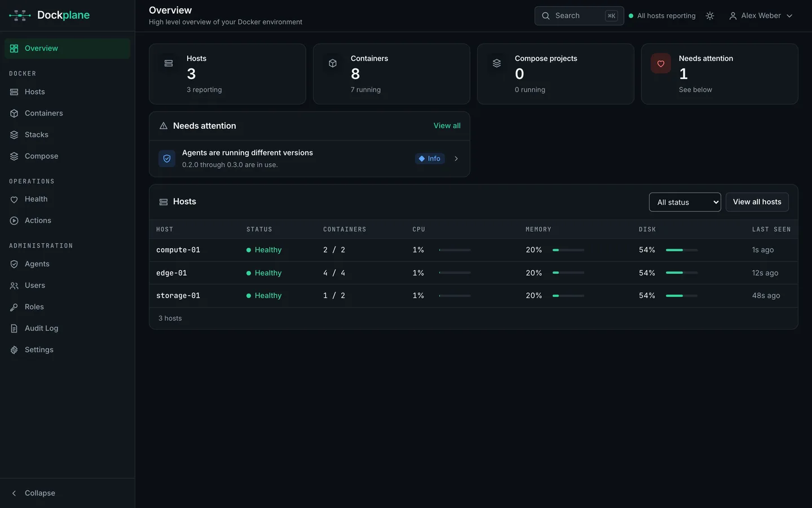This screenshot has height=508, width=812.
Task: Click the server icon on Hosts card
Action: (x=169, y=63)
